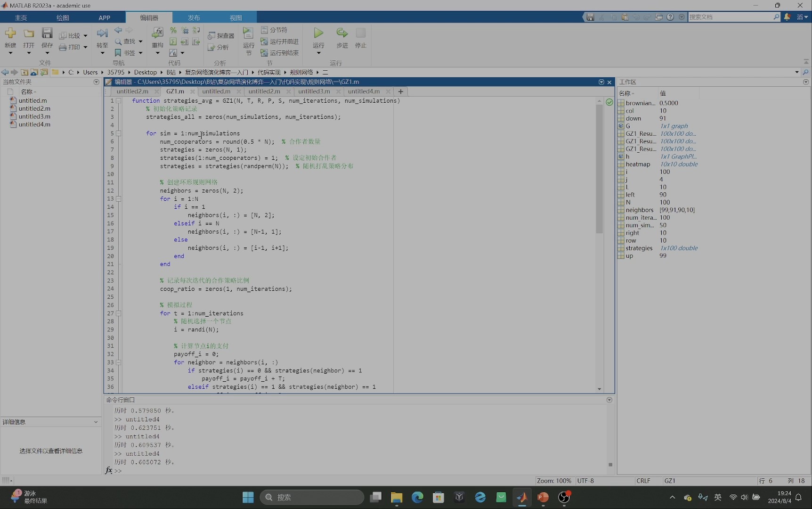Add a new editor tab with plus button

pos(401,91)
